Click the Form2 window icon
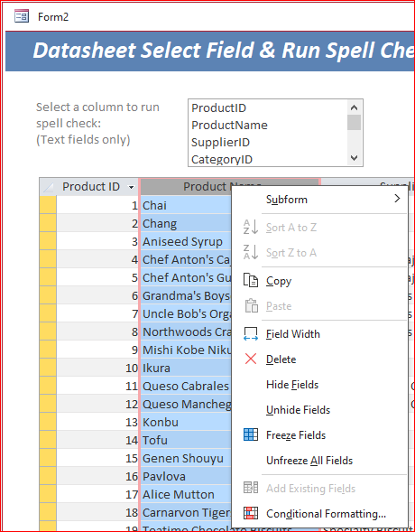This screenshot has width=415, height=532. [22, 16]
